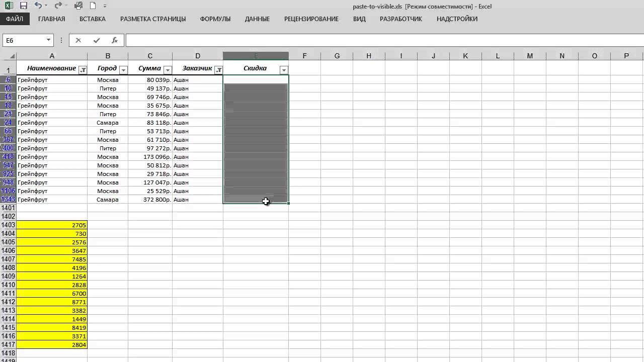Undo the last action
Screen dimensions: 644x362
pos(38,6)
